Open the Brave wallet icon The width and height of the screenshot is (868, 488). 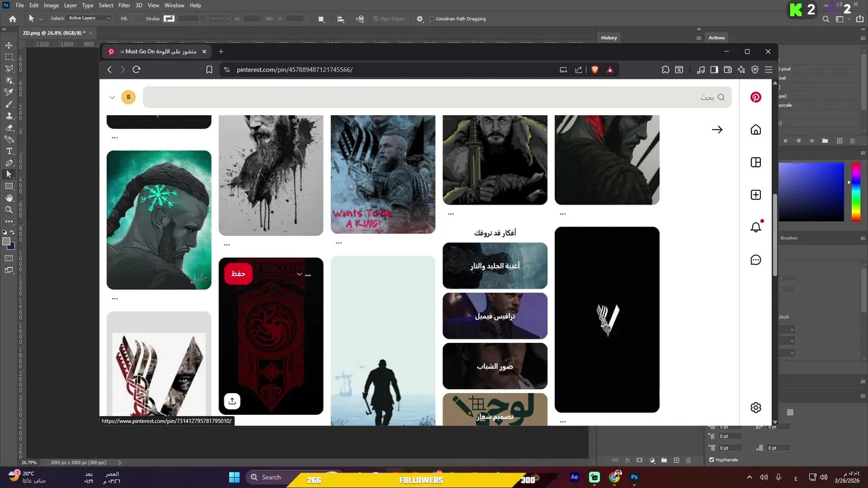pos(728,69)
